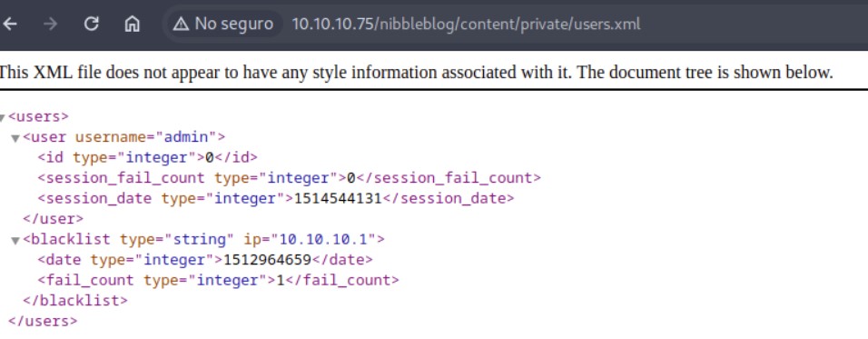The image size is (868, 339).
Task: Click the closing user tag
Action: tap(54, 219)
